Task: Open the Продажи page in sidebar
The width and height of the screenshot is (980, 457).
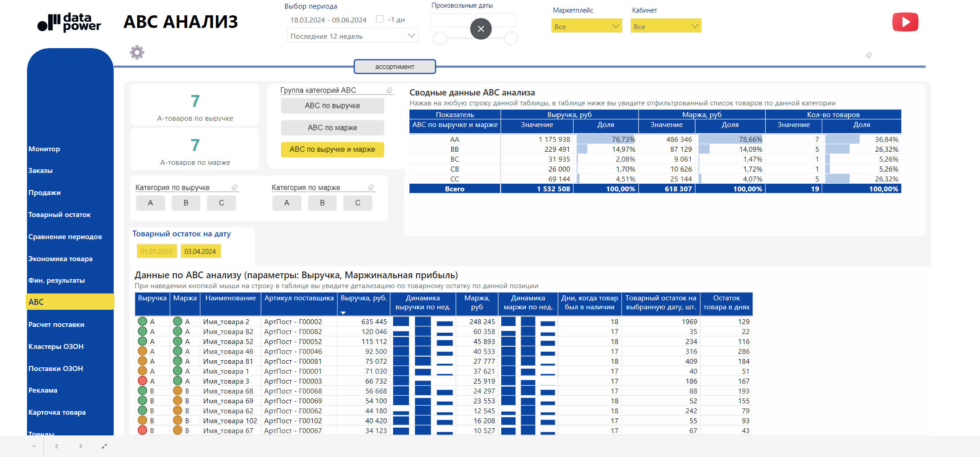Action: point(45,193)
